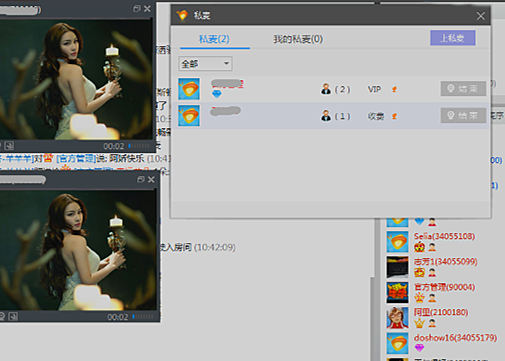Screen dimensions: 505x361
Task: Click the (1) listener count
Action: 343,116
